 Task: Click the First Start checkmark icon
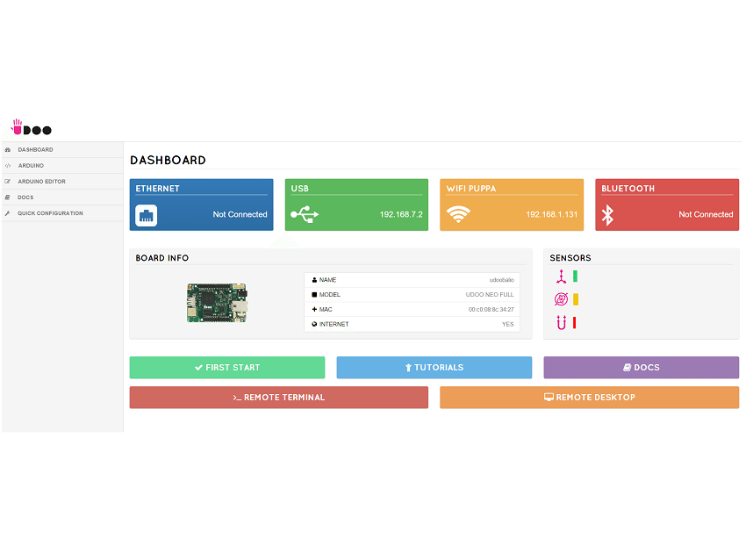(199, 367)
